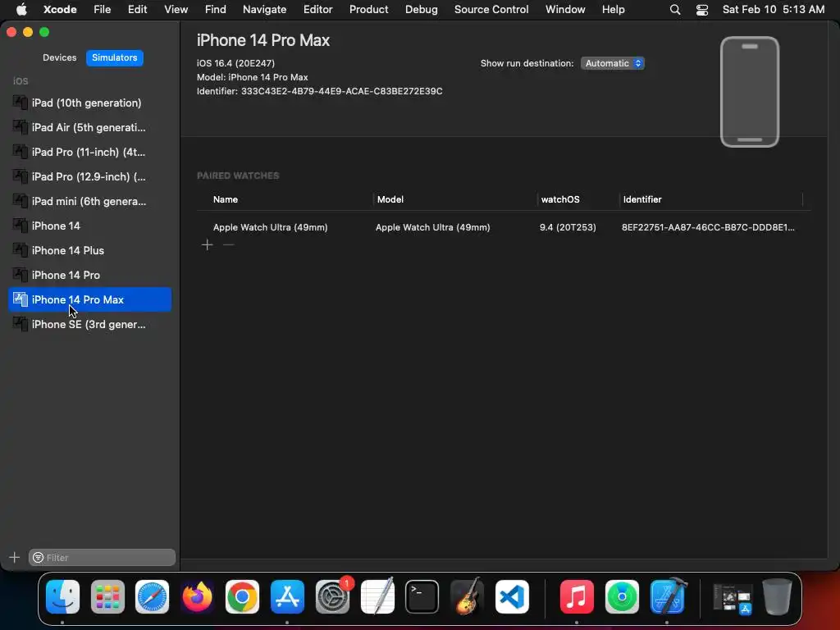Open Launchpad from the Dock
Viewport: 840px width, 630px height.
click(x=107, y=597)
